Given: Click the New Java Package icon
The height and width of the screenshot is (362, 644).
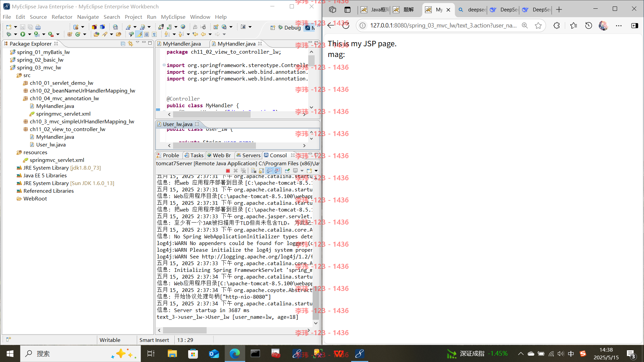Looking at the screenshot, I should pos(70,34).
